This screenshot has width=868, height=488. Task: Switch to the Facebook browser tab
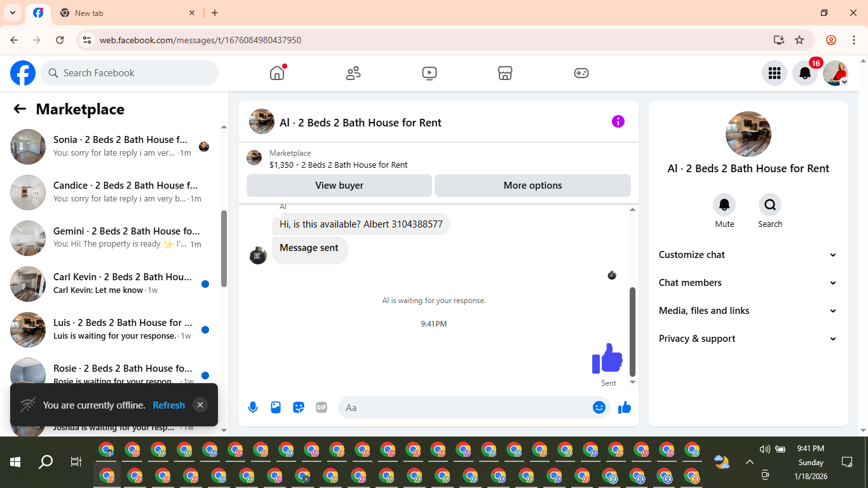click(38, 13)
